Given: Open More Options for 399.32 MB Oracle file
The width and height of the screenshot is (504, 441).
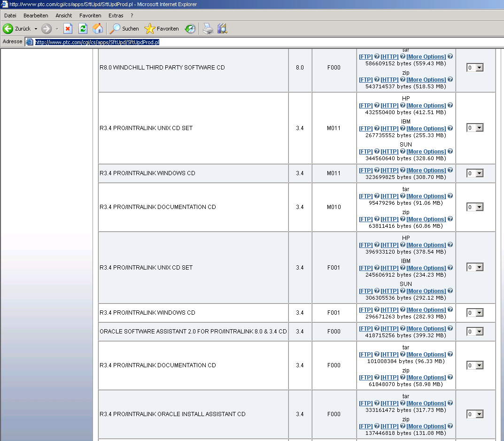Looking at the screenshot, I should (426, 328).
